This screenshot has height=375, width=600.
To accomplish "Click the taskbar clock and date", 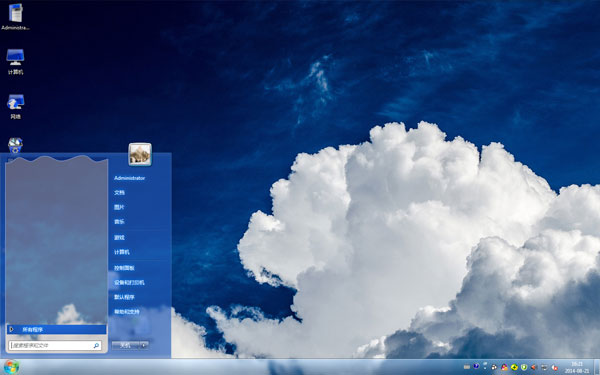I will click(577, 367).
